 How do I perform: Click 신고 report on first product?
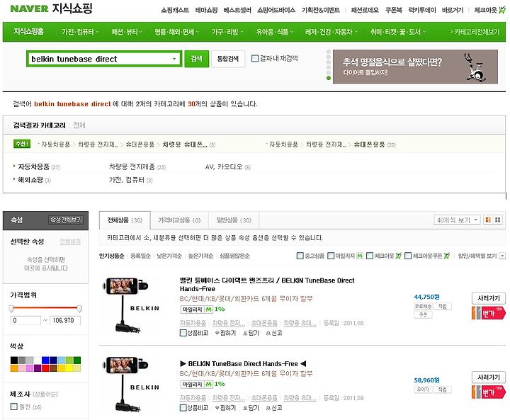(274, 333)
